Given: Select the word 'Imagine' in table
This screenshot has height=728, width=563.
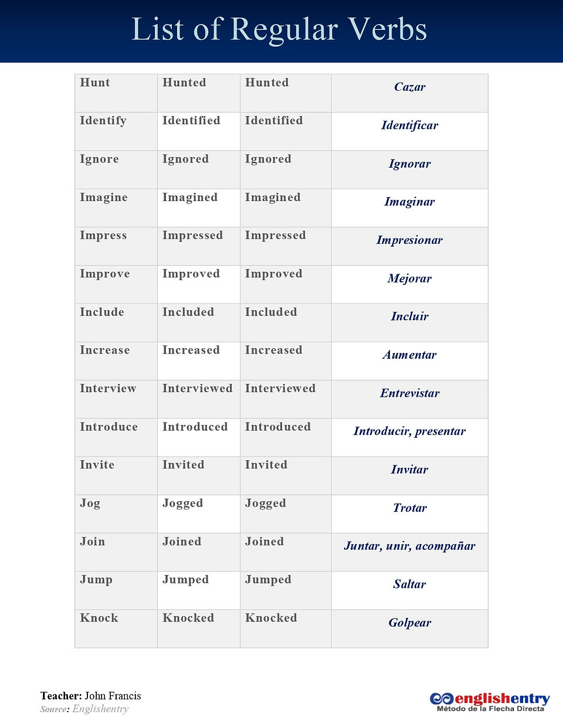Looking at the screenshot, I should tap(104, 198).
